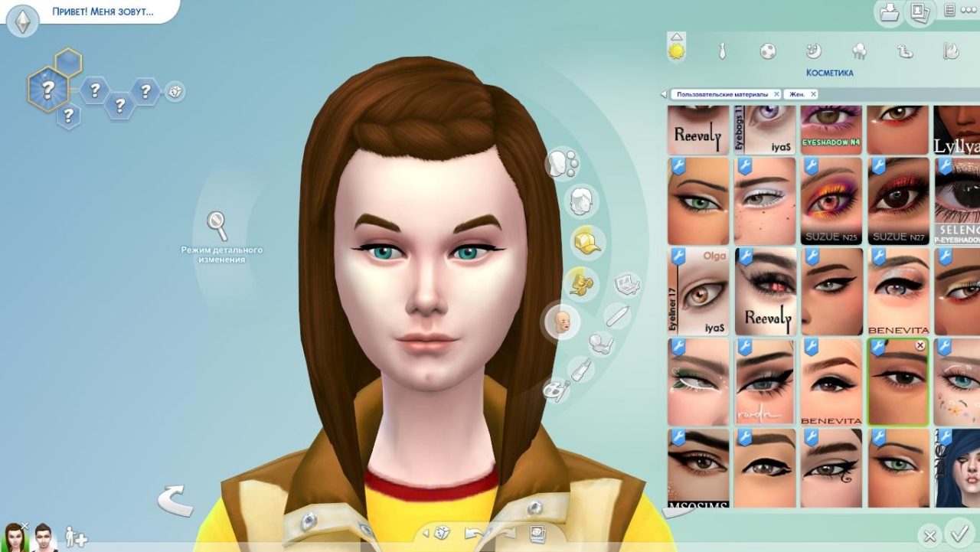Select the MSQSIMS eyeliner thumbnail
The image size is (980, 552).
coord(698,469)
